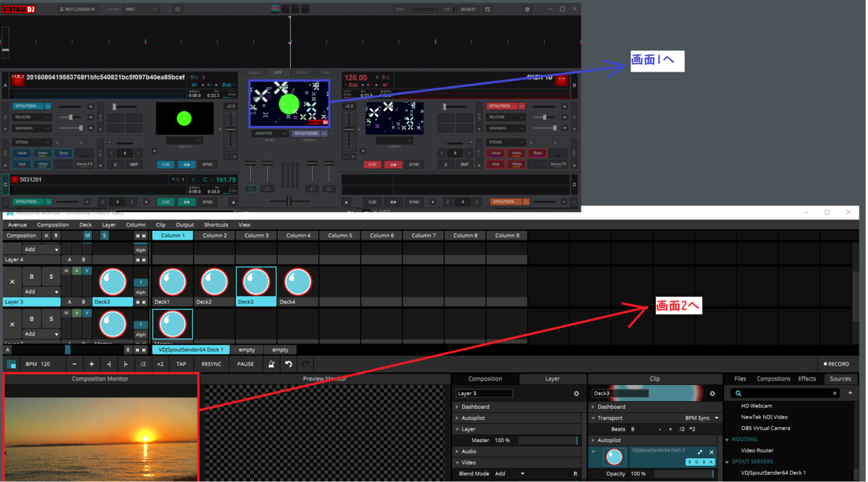
Task: Expand the VDJSpoutSender64 Deck 3 source view
Action: (x=700, y=452)
